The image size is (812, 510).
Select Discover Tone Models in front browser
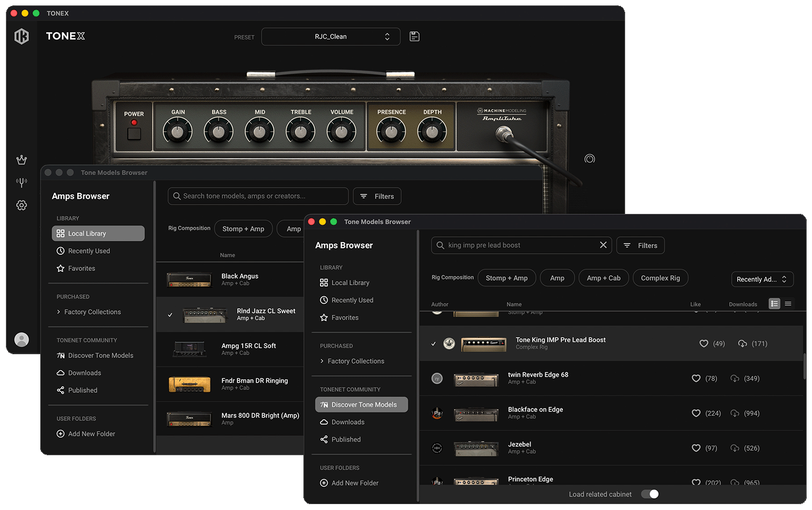tap(361, 405)
